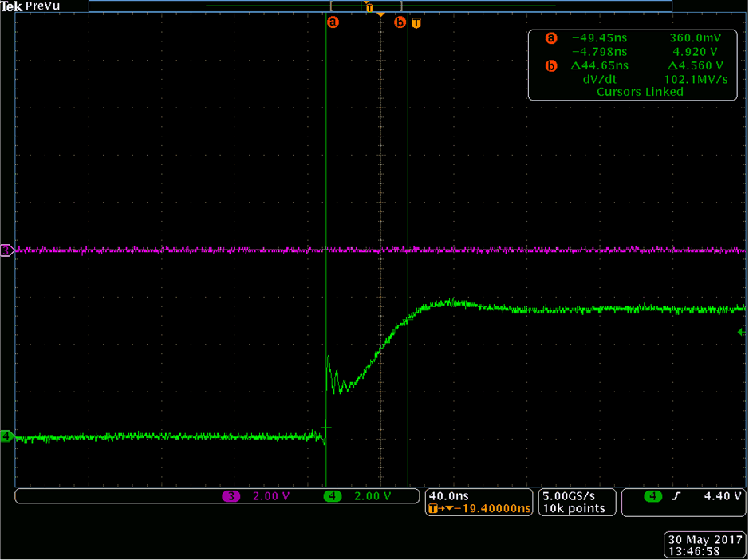Select the cursor "b" marker above the grid

pyautogui.click(x=399, y=22)
